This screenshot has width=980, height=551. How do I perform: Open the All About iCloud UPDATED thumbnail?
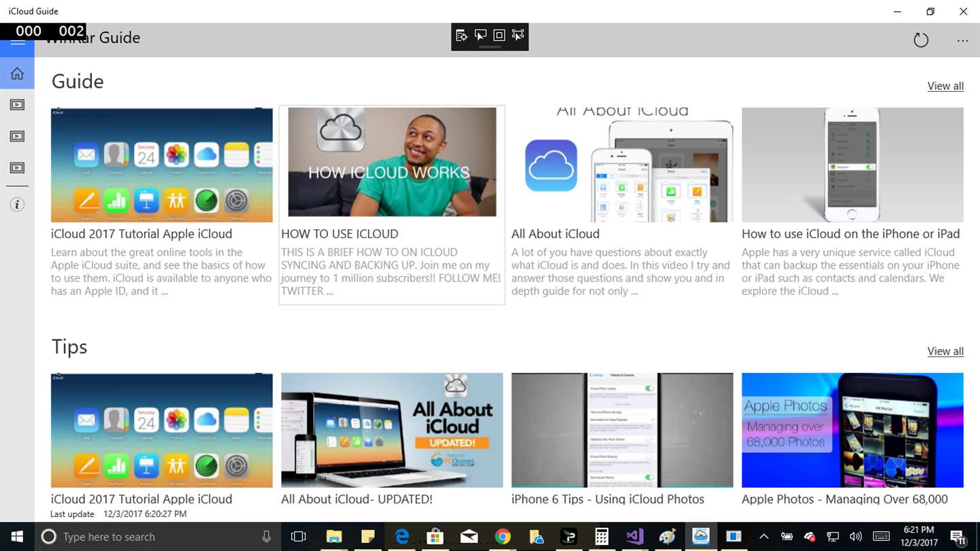(392, 430)
